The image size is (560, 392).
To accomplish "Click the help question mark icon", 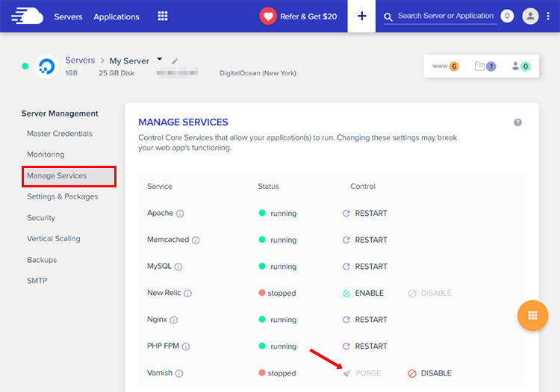I will click(517, 122).
